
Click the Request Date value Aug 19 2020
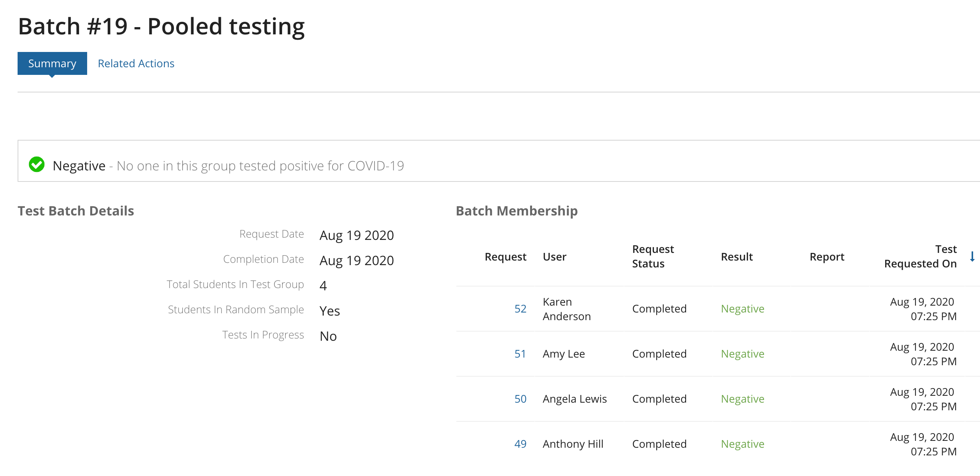click(357, 235)
